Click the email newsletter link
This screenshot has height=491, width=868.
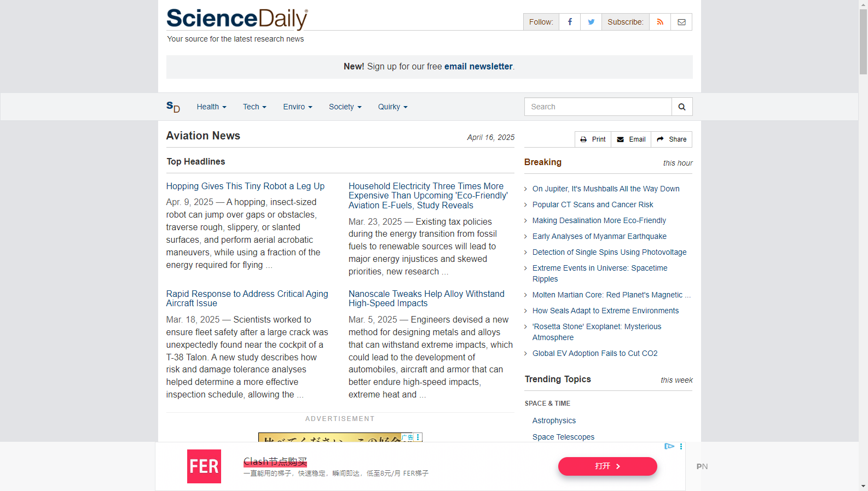[x=478, y=67]
